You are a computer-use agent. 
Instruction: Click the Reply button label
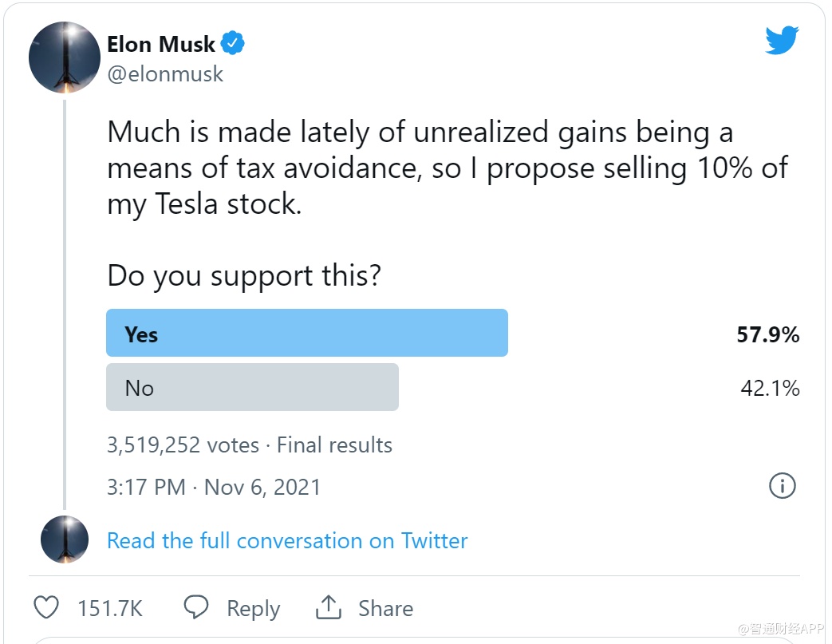tap(253, 609)
